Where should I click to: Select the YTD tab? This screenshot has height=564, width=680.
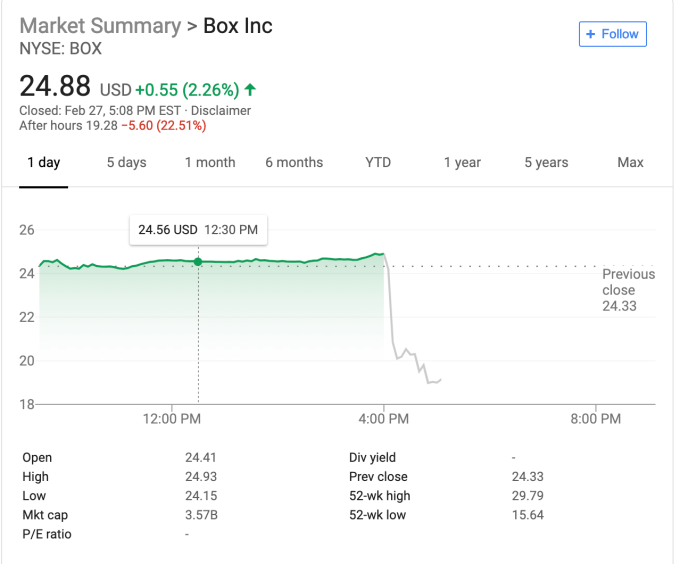pos(378,163)
